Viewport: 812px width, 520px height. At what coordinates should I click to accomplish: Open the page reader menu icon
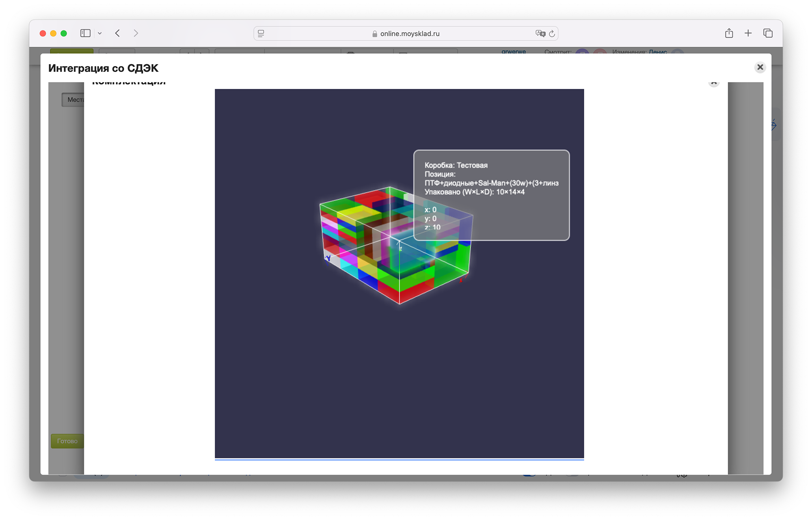[261, 34]
